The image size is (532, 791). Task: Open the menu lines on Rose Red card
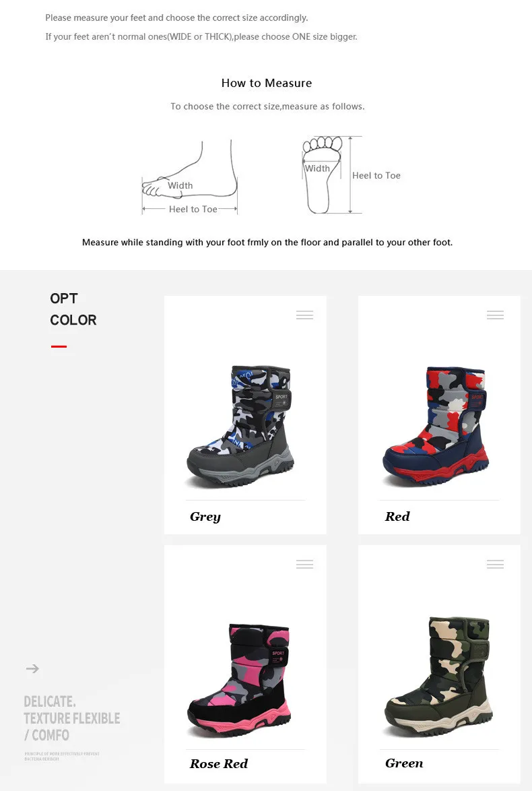[x=304, y=564]
